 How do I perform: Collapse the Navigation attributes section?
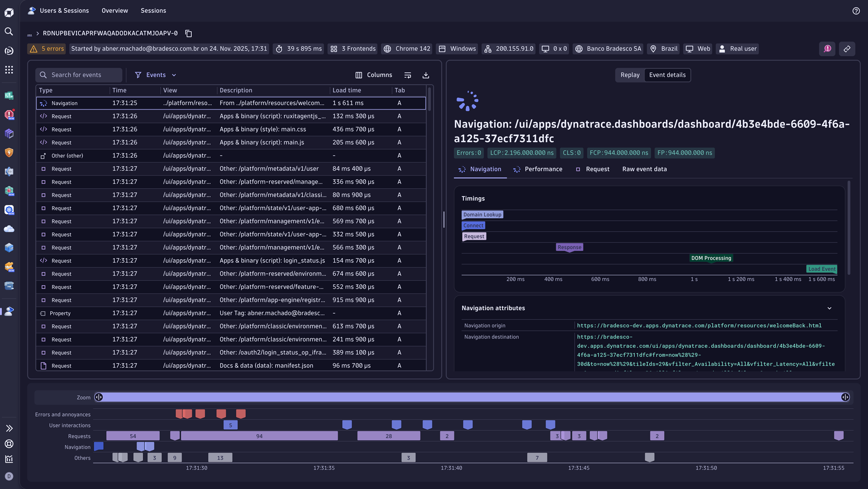[829, 308]
